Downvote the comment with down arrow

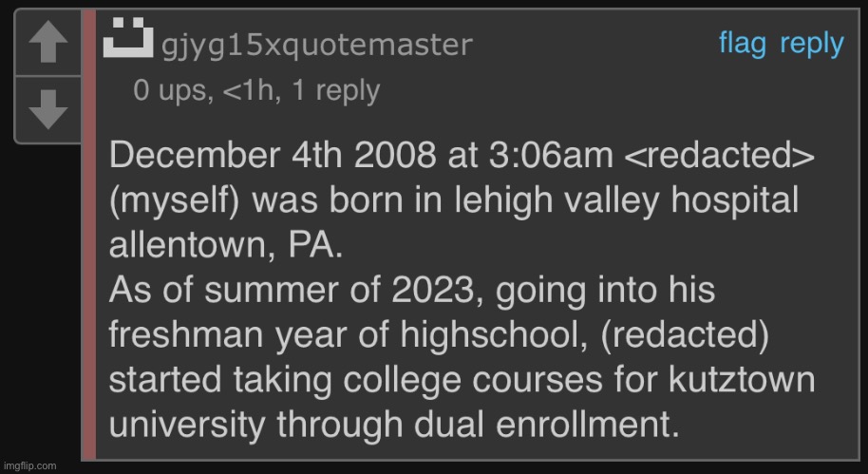[48, 109]
